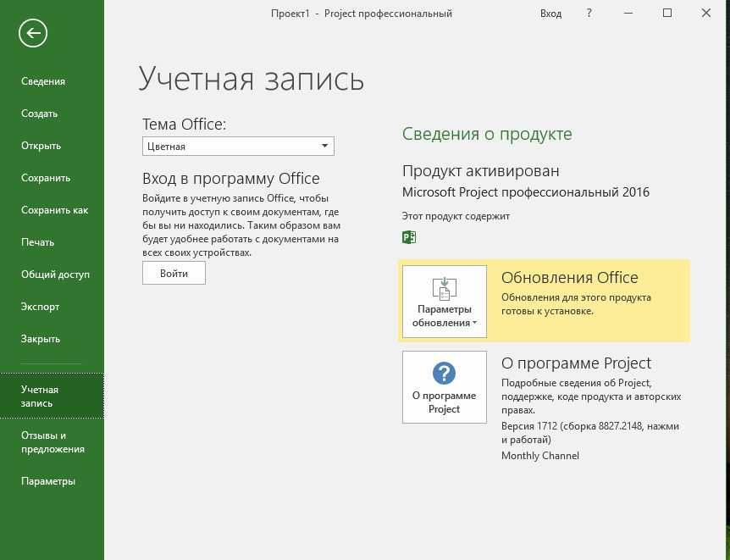The height and width of the screenshot is (560, 730).
Task: Click the Сведения о продукте heading
Action: pyautogui.click(x=487, y=134)
